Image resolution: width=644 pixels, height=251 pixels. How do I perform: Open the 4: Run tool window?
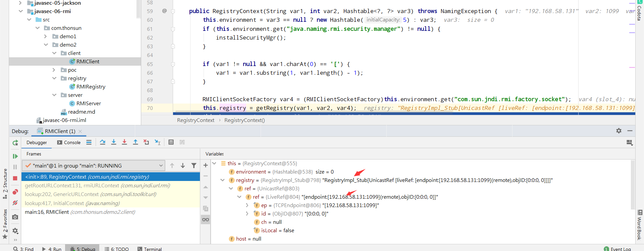pos(52,249)
